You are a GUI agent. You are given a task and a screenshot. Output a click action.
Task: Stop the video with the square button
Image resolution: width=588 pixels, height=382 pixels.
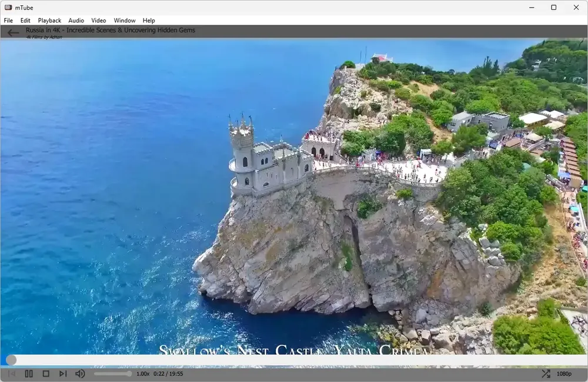[46, 374]
